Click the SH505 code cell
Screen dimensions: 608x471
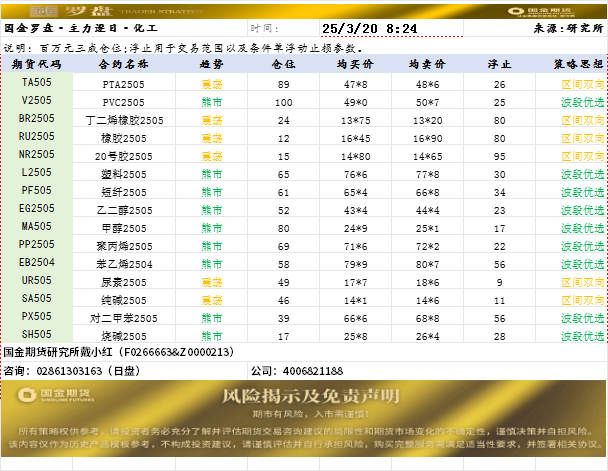click(37, 334)
